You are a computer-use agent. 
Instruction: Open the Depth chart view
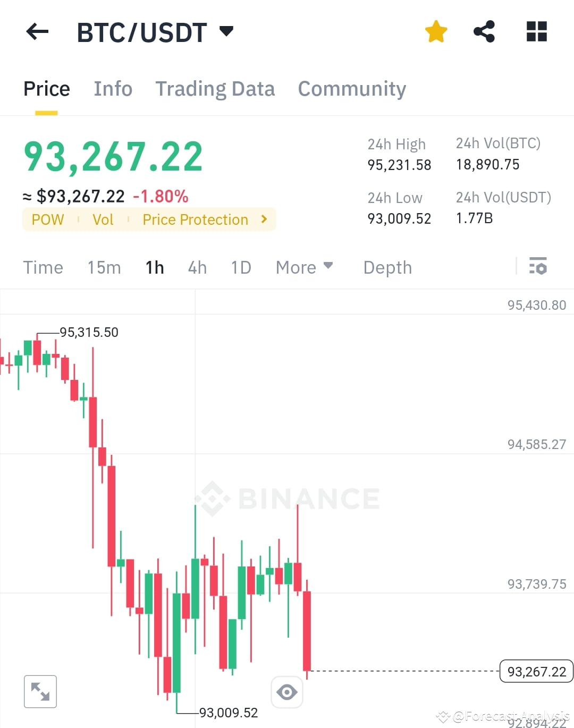[x=387, y=267]
